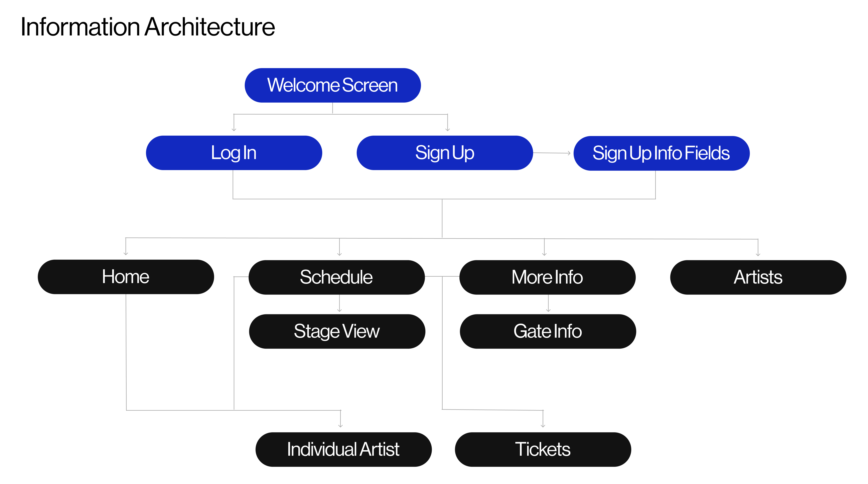
Task: Click the Information Architecture title
Action: click(x=148, y=27)
